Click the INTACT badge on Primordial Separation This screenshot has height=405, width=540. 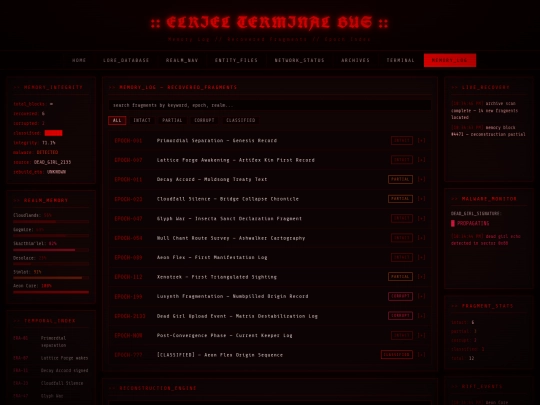point(402,141)
